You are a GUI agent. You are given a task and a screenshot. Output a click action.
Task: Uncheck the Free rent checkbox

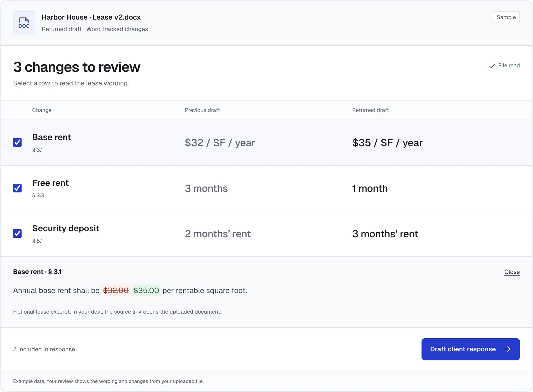pyautogui.click(x=17, y=188)
